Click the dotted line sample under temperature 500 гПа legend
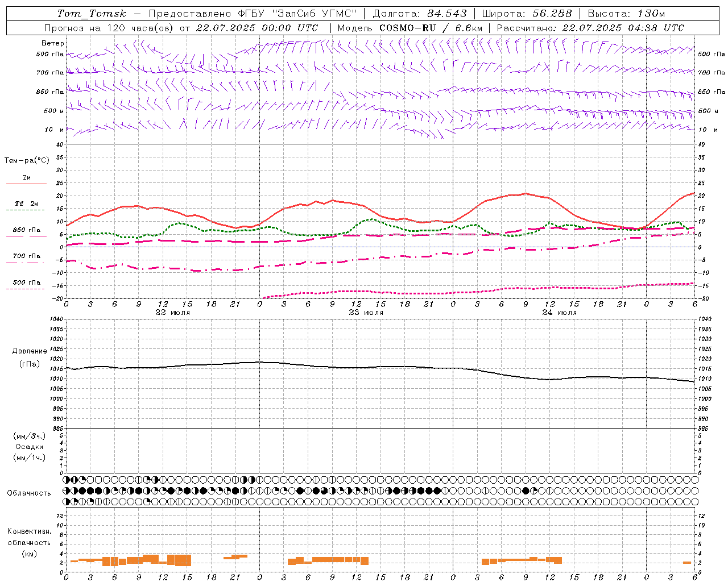 tap(26, 289)
